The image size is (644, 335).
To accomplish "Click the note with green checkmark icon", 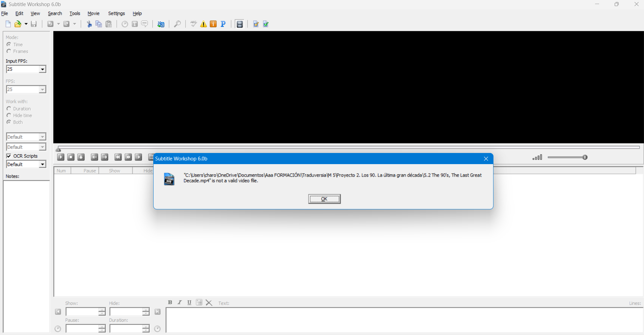I will 266,24.
